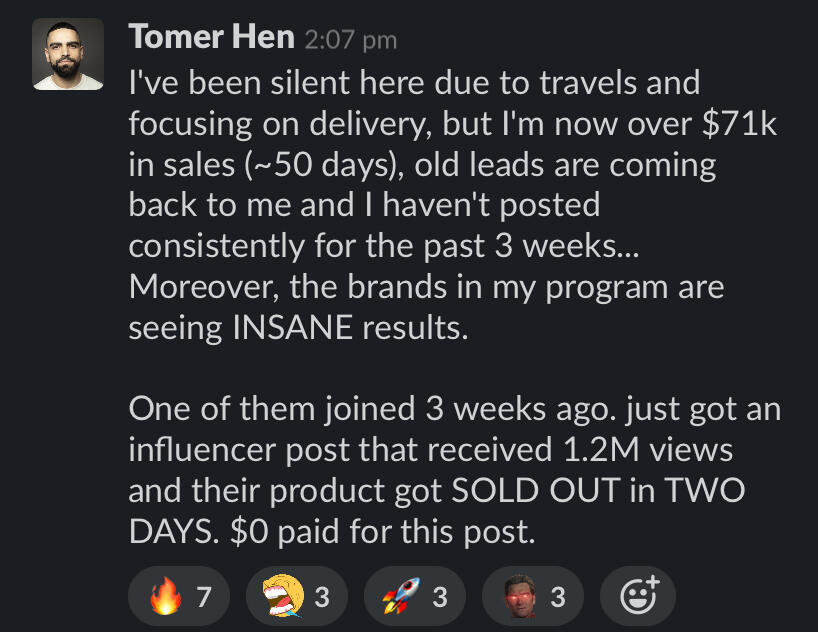The width and height of the screenshot is (818, 632).
Task: Click the laser-eyes face custom emoji reaction
Action: pos(532,598)
